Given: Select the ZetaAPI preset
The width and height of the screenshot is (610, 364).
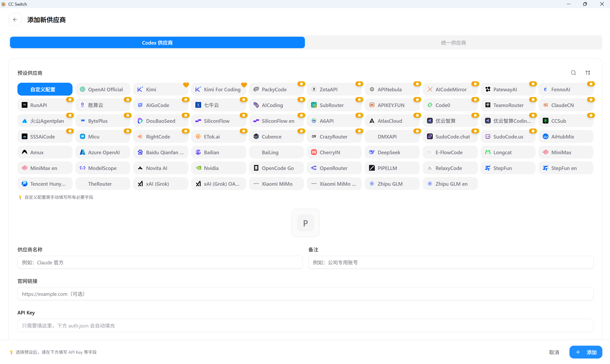Looking at the screenshot, I should tap(334, 89).
